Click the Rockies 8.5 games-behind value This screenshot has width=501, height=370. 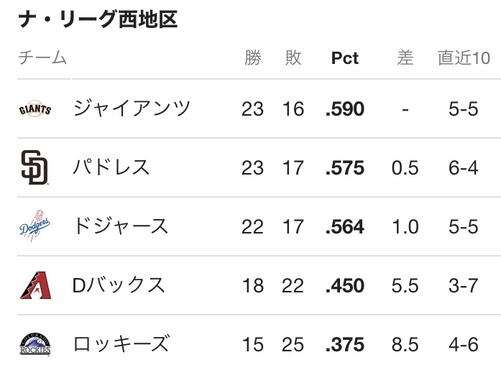point(405,345)
